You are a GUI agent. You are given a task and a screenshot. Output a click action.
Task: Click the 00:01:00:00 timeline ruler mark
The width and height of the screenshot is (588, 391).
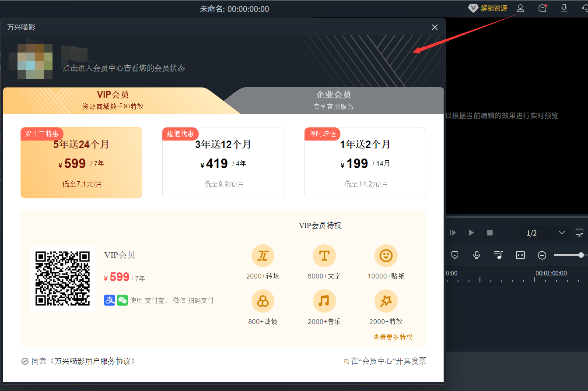[x=551, y=273]
